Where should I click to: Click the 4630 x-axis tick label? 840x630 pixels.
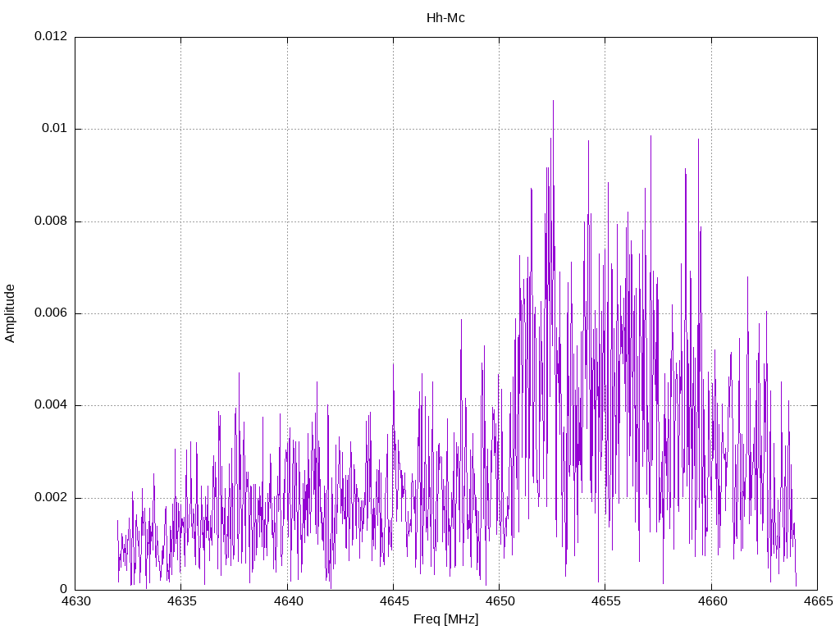click(x=75, y=601)
